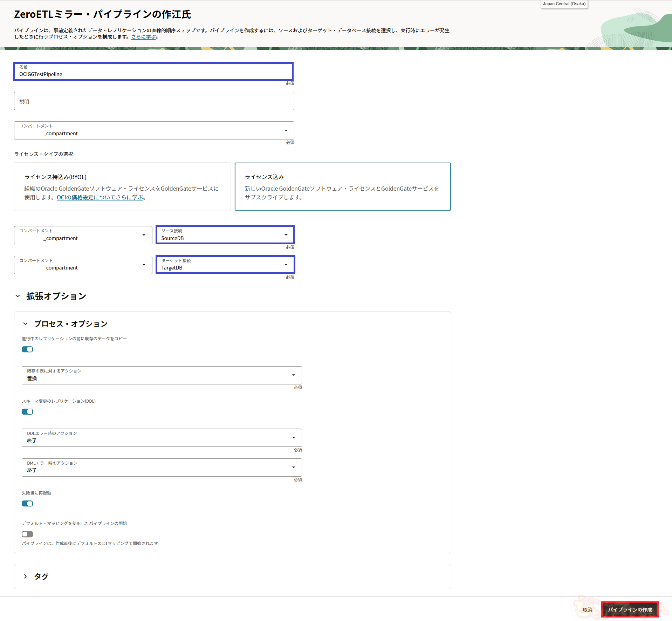Toggle 既存のデータをコピー switch
The height and width of the screenshot is (621, 672).
(x=27, y=349)
